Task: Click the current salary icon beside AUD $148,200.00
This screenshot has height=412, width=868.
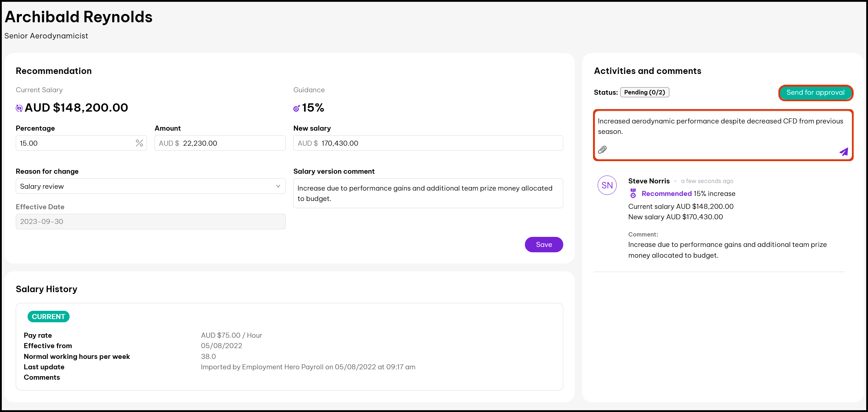Action: coord(19,108)
